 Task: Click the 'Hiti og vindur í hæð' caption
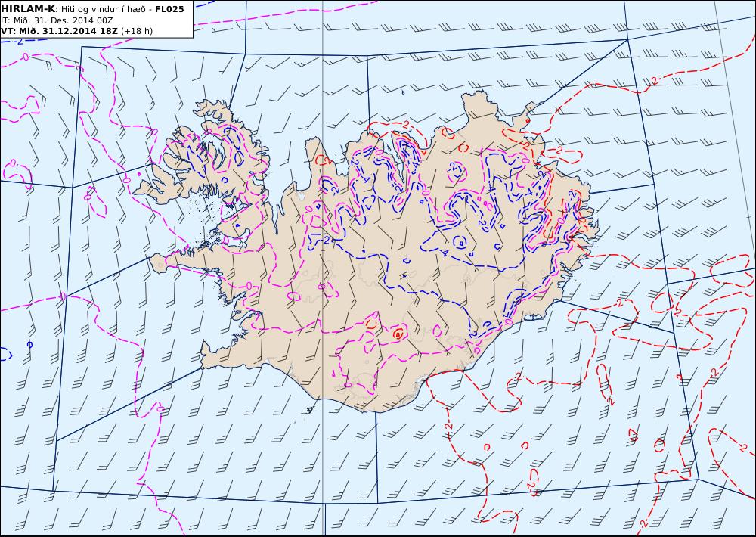click(x=104, y=10)
